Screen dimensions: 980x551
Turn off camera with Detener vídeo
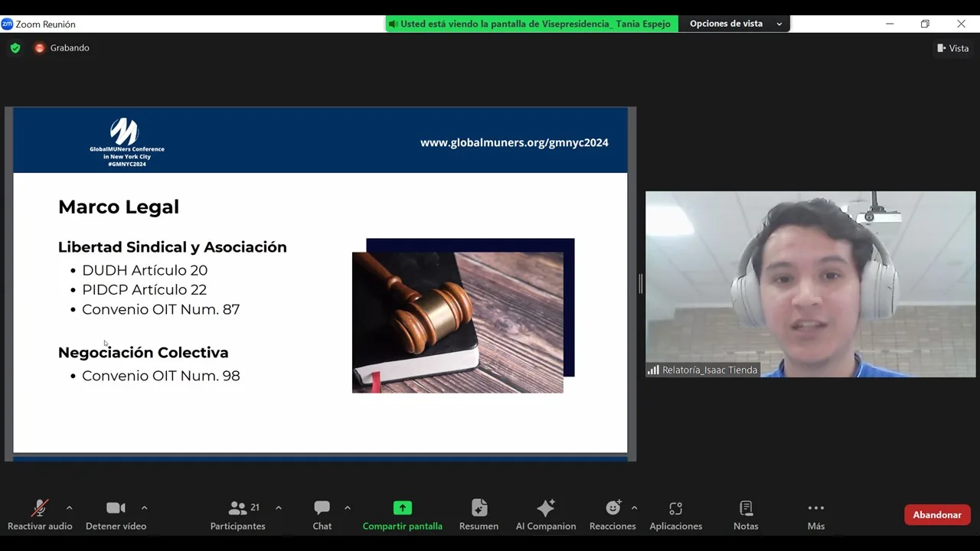click(116, 515)
